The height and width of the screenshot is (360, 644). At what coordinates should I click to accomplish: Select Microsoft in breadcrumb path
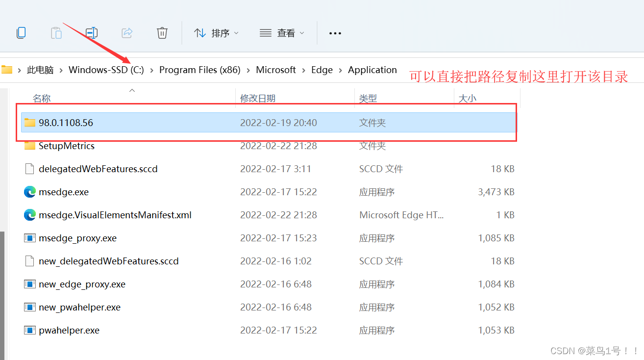coord(276,70)
